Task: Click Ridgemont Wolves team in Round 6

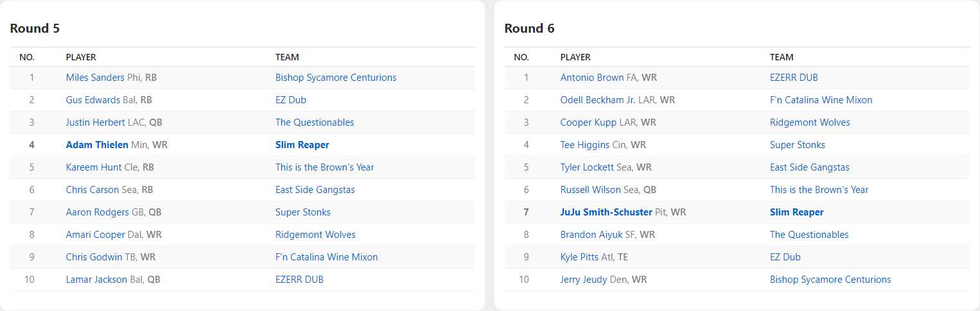Action: click(810, 122)
